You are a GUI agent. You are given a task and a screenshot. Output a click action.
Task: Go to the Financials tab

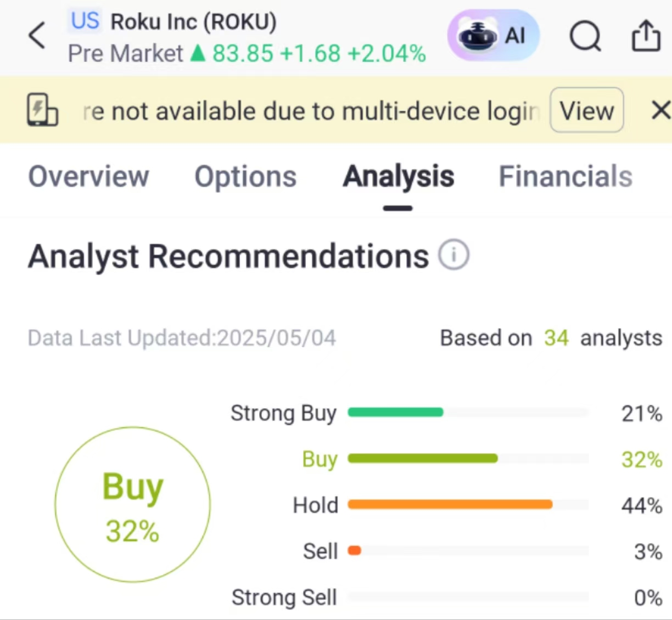tap(565, 177)
